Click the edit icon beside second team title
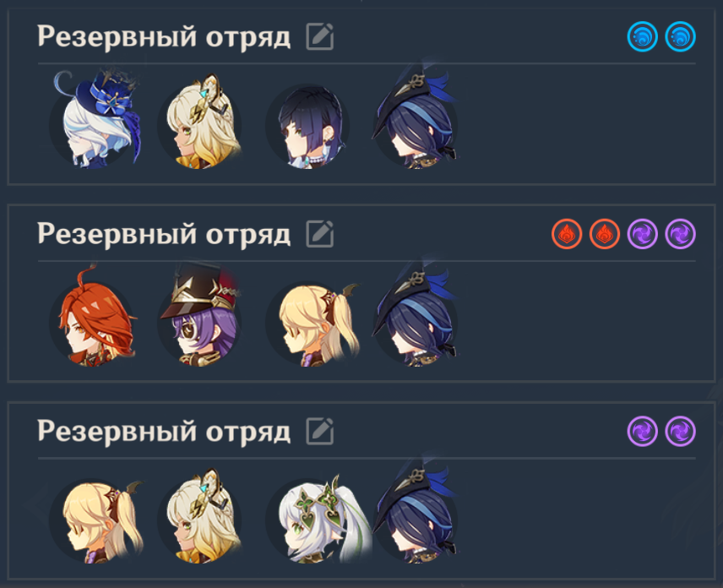 tap(319, 234)
